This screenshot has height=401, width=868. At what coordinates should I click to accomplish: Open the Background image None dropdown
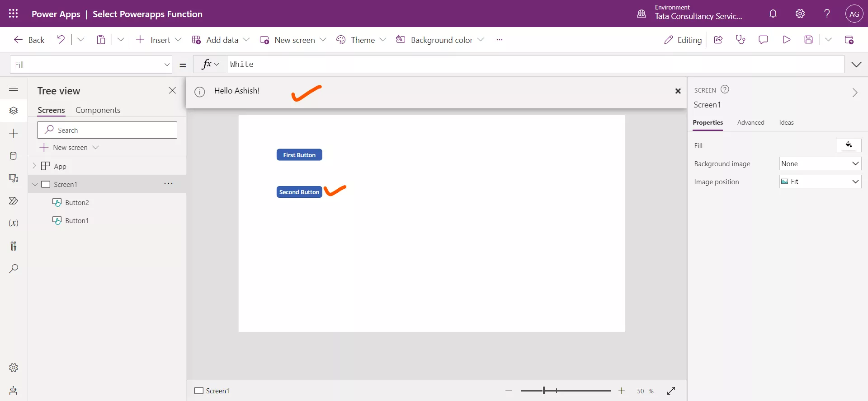(x=820, y=163)
